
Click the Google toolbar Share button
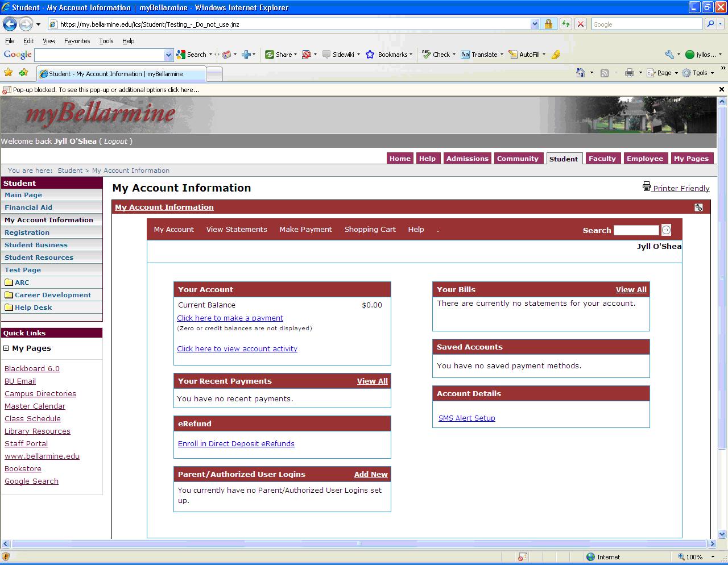pyautogui.click(x=279, y=55)
